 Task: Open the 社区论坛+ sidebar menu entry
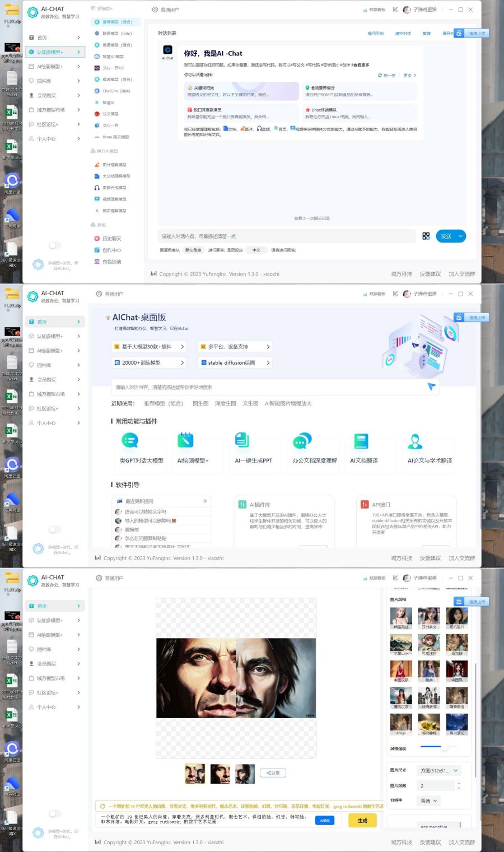point(48,124)
